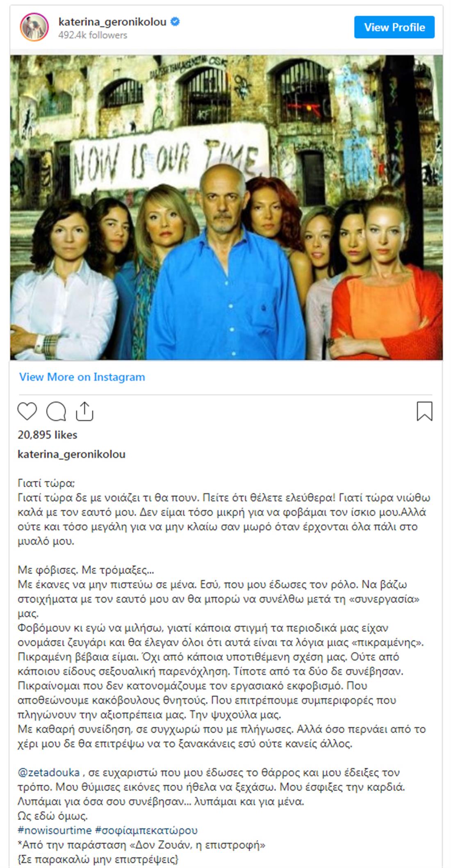Click the 492.4k followers text

(x=93, y=35)
